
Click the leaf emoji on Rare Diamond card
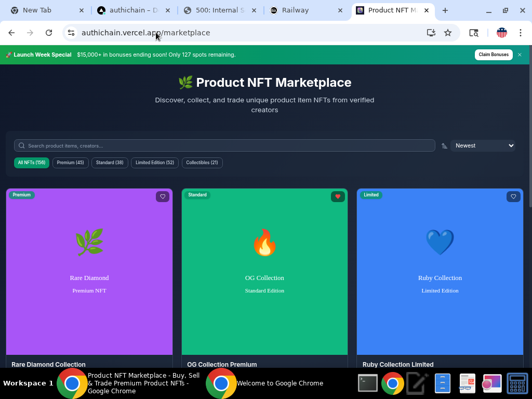coord(89,242)
